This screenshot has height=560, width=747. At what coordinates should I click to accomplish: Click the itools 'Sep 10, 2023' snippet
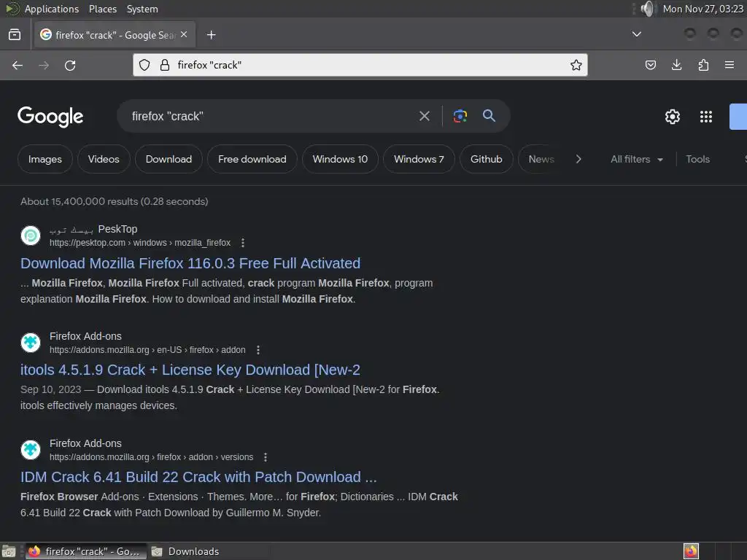(x=50, y=389)
